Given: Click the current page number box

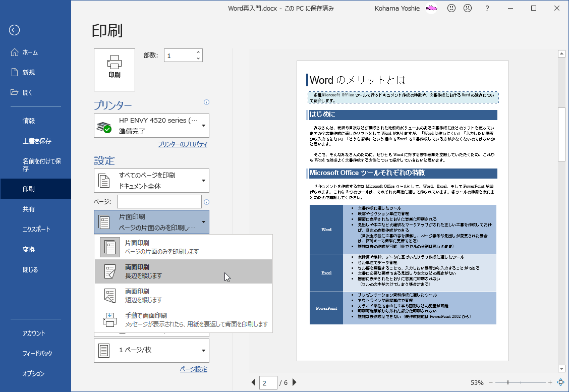Looking at the screenshot, I should [x=268, y=382].
